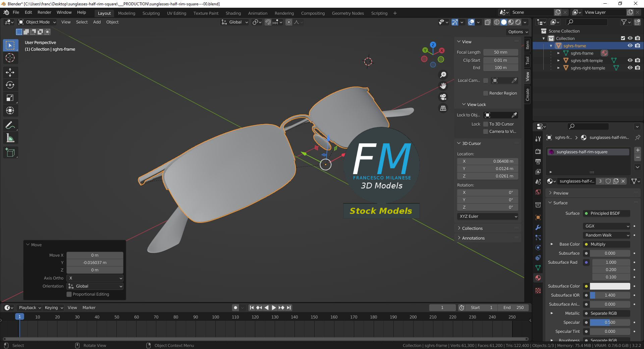Adjust the Specular value slider
The image size is (644, 349).
pyautogui.click(x=610, y=322)
